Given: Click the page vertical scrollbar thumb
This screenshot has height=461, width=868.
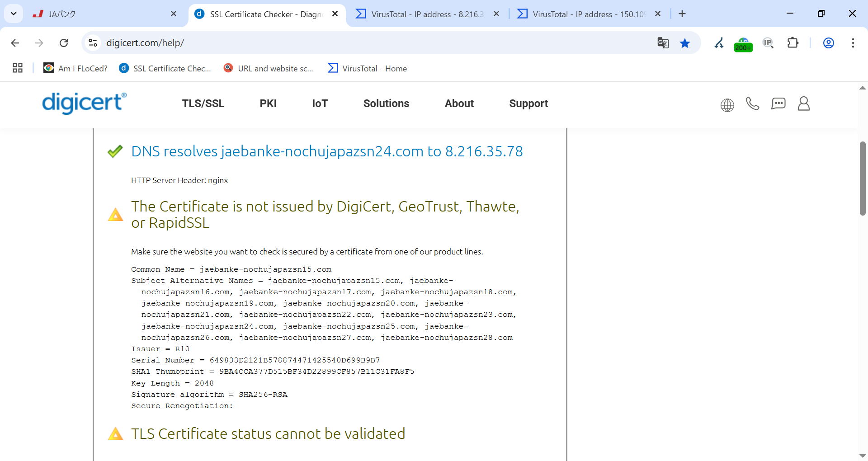Looking at the screenshot, I should pos(863,179).
